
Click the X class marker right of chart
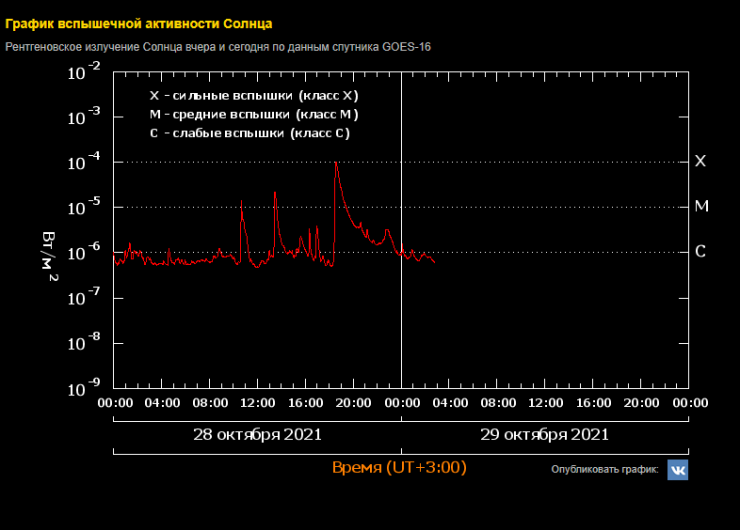click(700, 161)
